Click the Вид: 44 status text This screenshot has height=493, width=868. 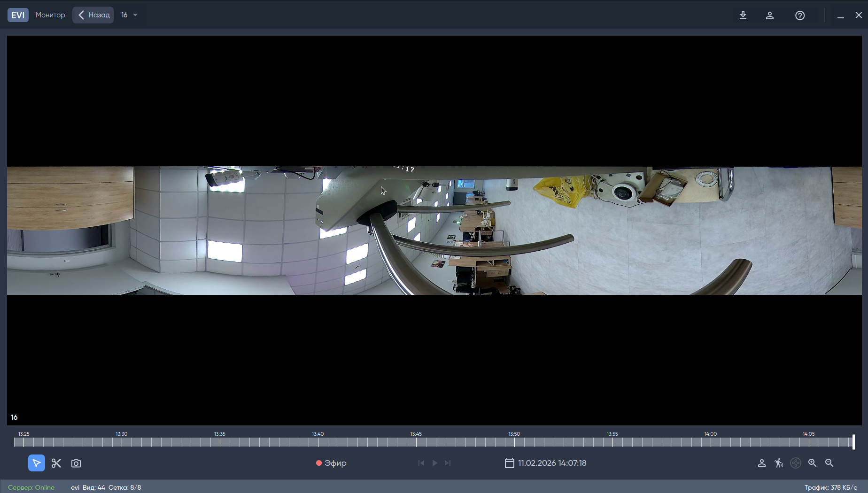(94, 487)
